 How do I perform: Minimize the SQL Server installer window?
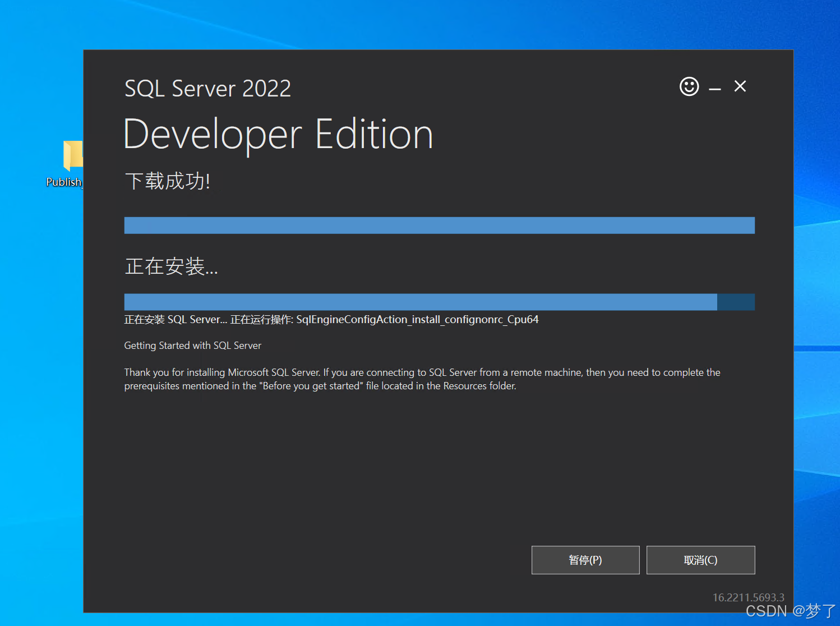pos(715,89)
